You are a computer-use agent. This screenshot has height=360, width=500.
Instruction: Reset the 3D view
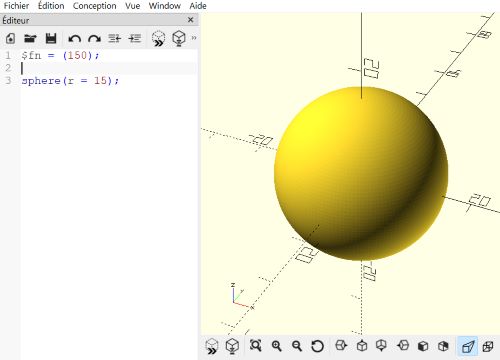pyautogui.click(x=317, y=346)
